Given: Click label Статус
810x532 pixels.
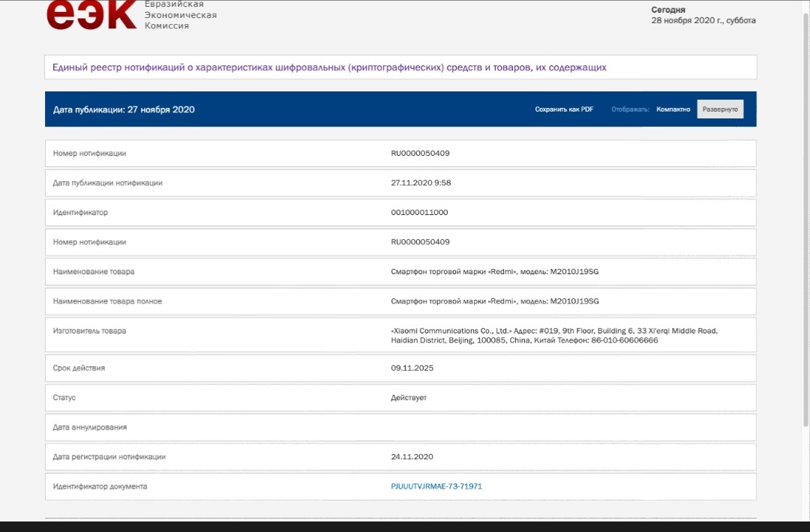Looking at the screenshot, I should (64, 398).
